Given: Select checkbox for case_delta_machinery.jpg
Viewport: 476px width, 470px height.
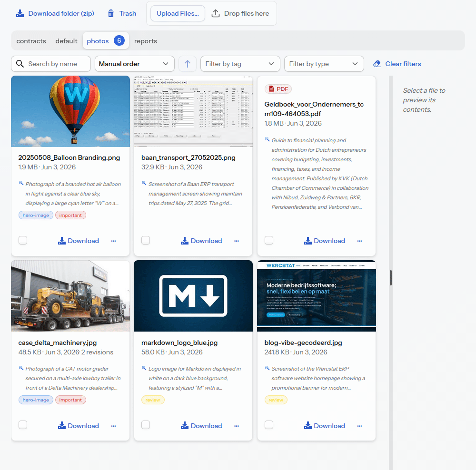Looking at the screenshot, I should [23, 425].
